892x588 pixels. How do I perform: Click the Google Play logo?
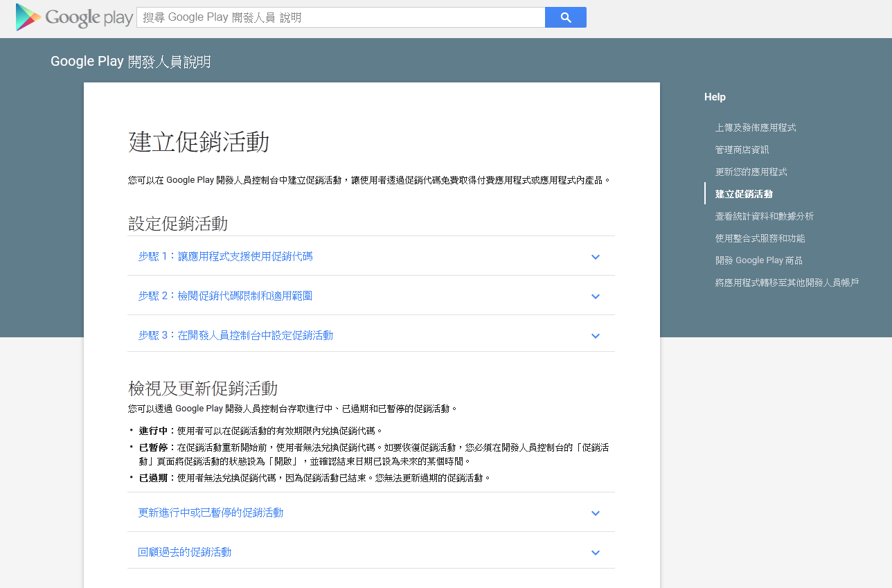pos(73,17)
